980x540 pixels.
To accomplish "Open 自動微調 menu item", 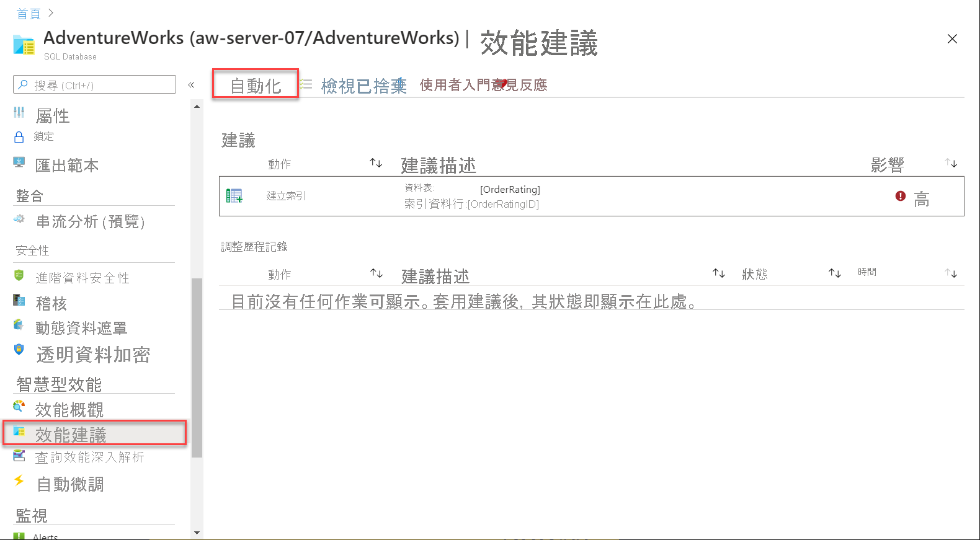I will tap(70, 484).
